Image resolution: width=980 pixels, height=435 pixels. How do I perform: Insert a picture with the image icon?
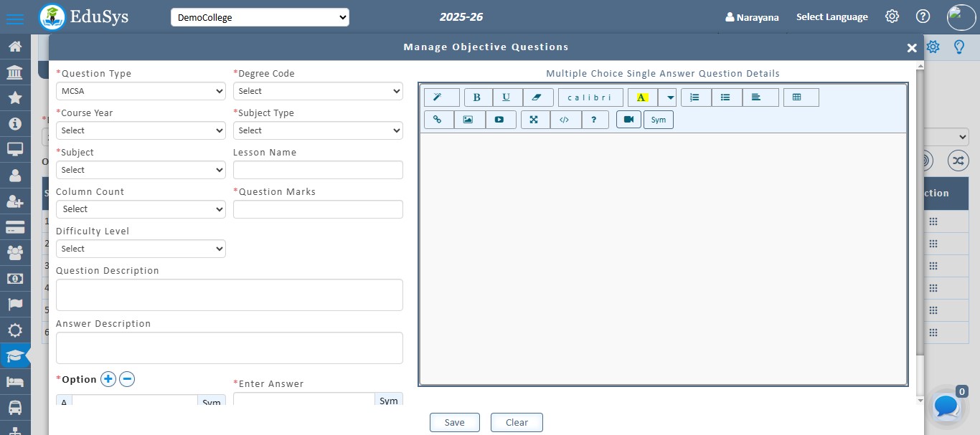[x=469, y=120]
